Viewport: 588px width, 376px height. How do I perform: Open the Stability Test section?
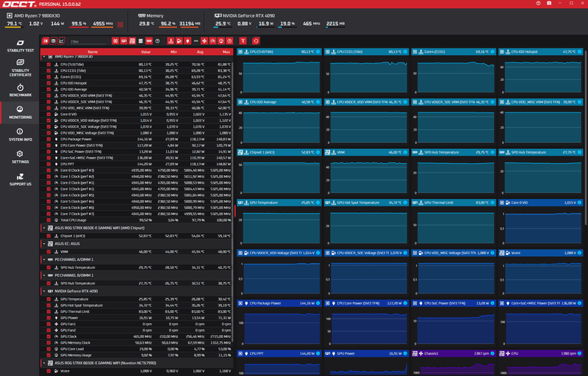point(20,46)
